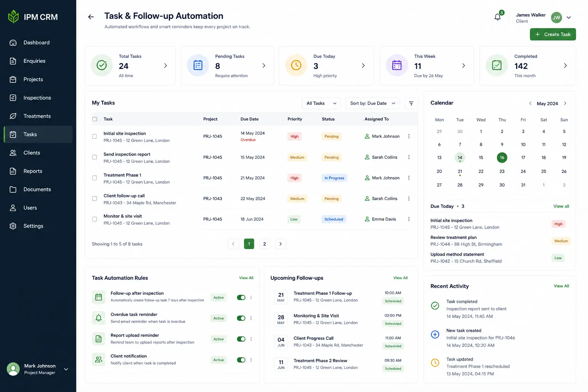Expand the Pending Tasks card chevron
The image size is (588, 392).
point(264,66)
